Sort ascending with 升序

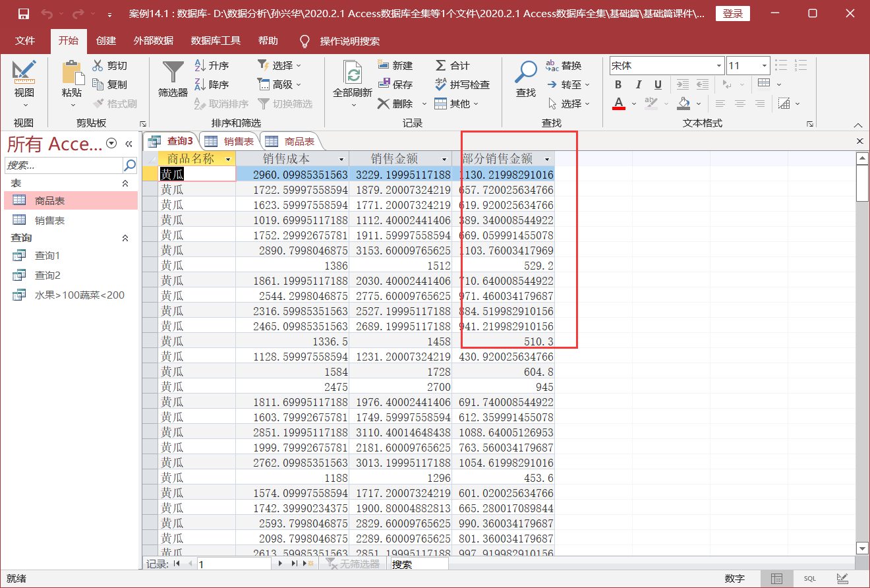212,65
